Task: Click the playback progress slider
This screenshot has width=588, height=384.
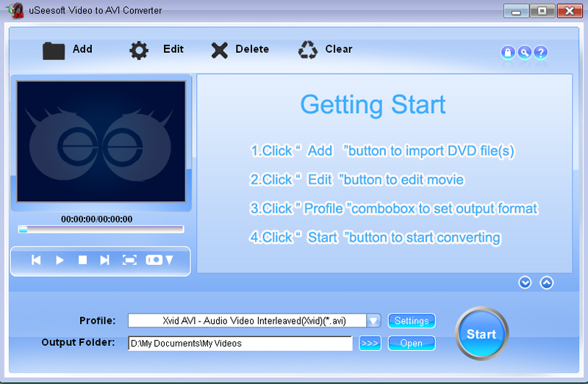Action: pyautogui.click(x=101, y=229)
